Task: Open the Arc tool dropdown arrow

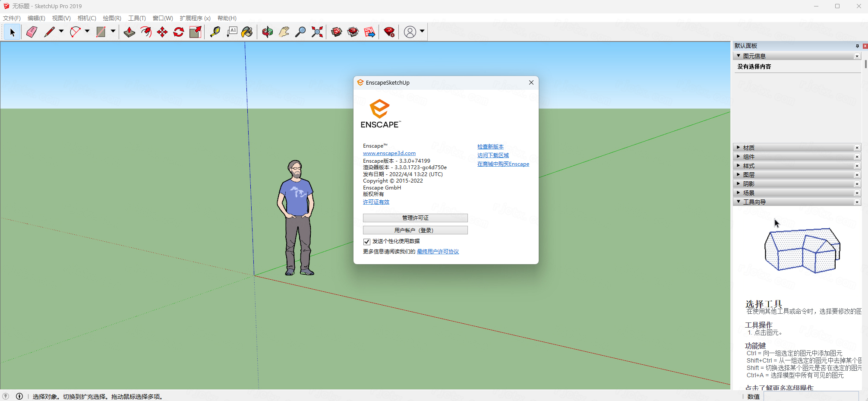Action: point(87,31)
